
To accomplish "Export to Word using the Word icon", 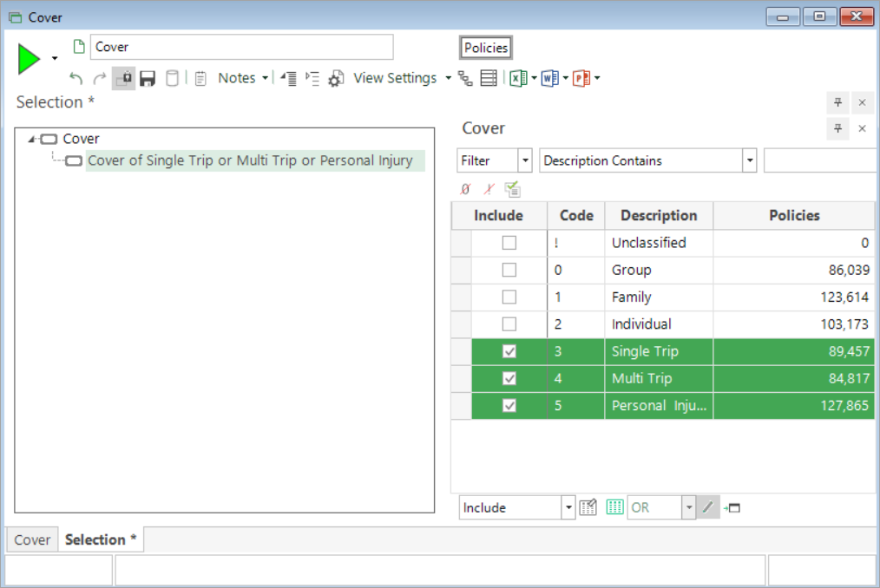I will click(x=549, y=79).
